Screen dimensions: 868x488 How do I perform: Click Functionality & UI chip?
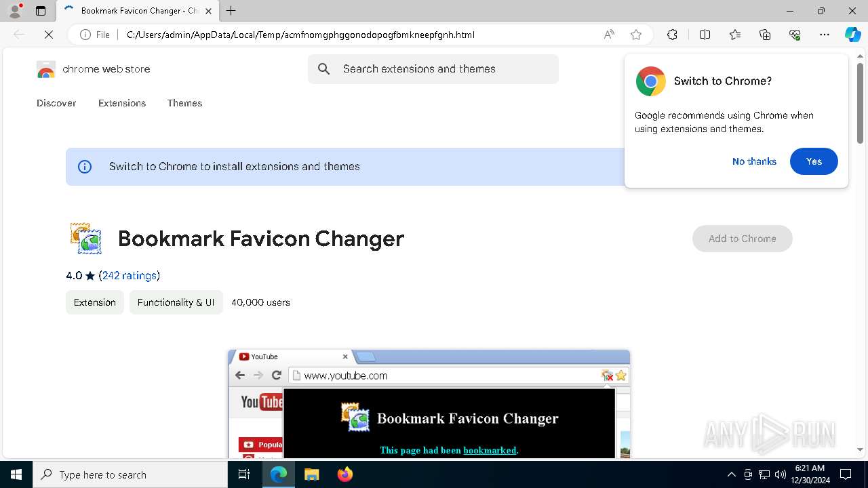pos(176,302)
